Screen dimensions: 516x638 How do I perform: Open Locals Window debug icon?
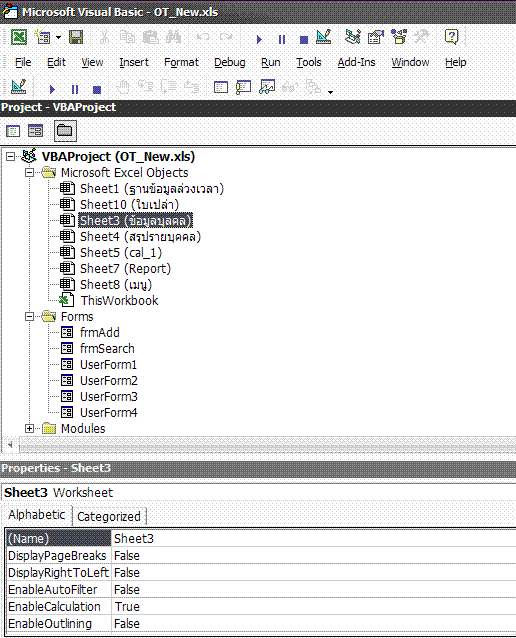click(x=221, y=87)
